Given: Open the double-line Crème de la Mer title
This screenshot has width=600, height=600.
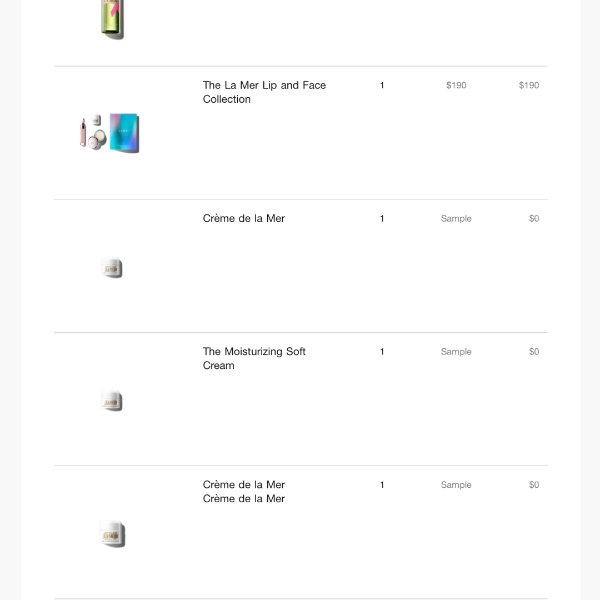Looking at the screenshot, I should [244, 491].
